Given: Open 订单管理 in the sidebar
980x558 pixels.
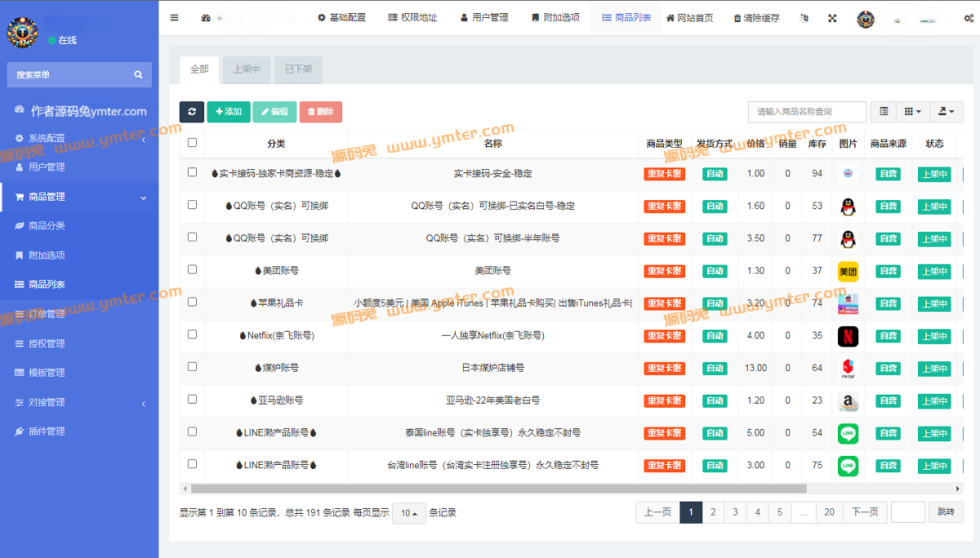Looking at the screenshot, I should (79, 315).
